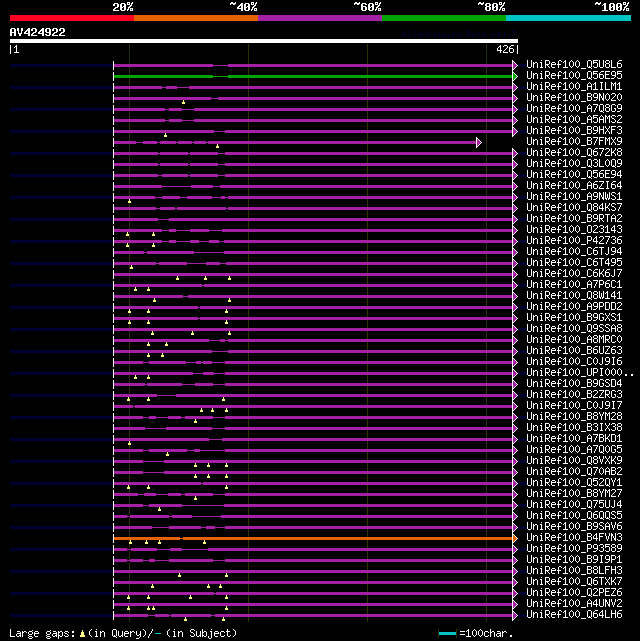Click the yellow gap marker in the legend
Image resolution: width=640 pixels, height=641 pixels.
82,634
